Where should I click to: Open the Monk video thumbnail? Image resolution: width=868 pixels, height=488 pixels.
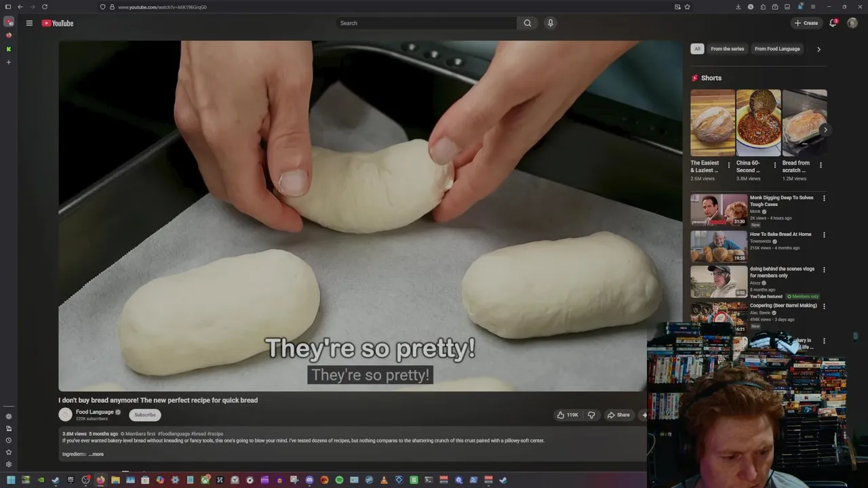tap(719, 210)
